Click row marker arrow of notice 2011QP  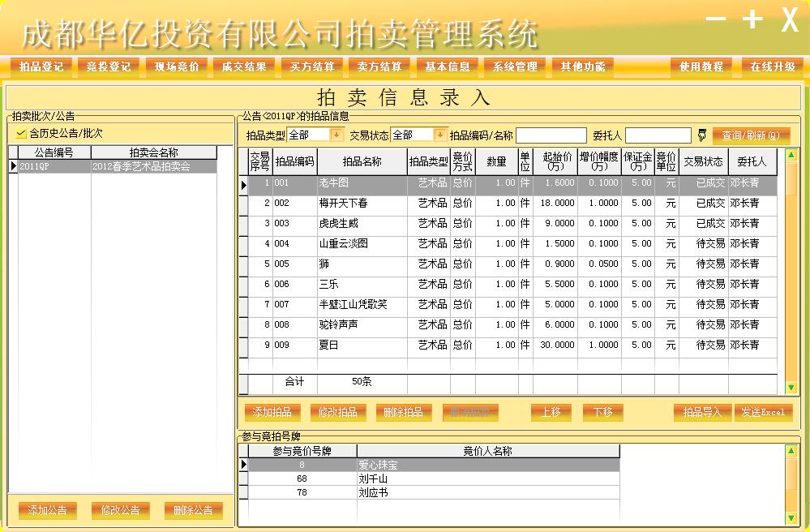[14, 165]
